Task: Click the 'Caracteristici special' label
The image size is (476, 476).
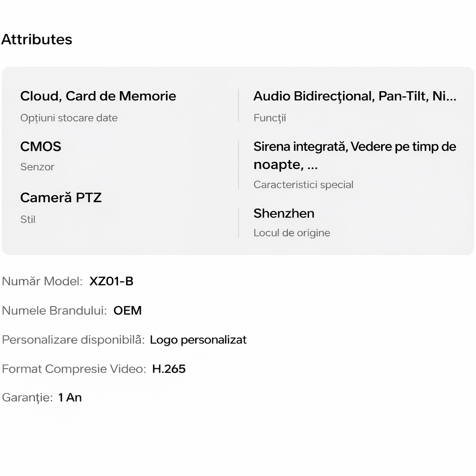Action: pyautogui.click(x=303, y=185)
